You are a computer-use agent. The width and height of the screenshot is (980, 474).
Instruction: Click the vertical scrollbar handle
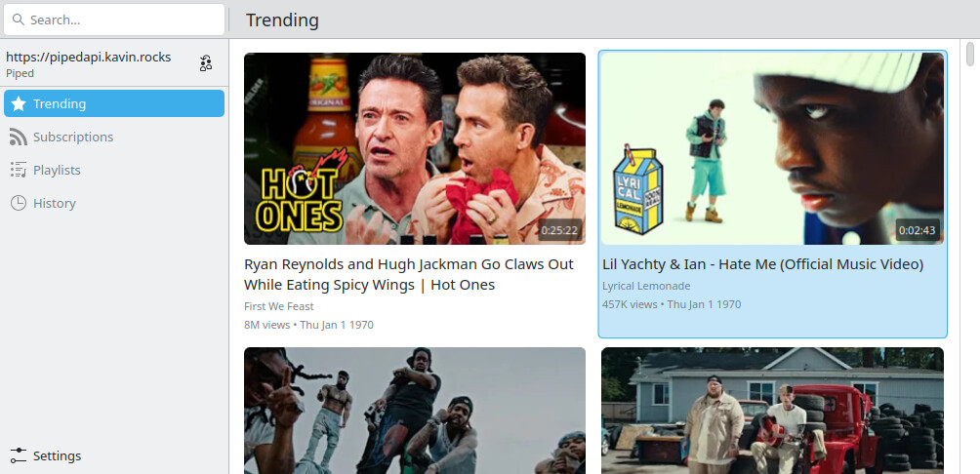point(970,54)
